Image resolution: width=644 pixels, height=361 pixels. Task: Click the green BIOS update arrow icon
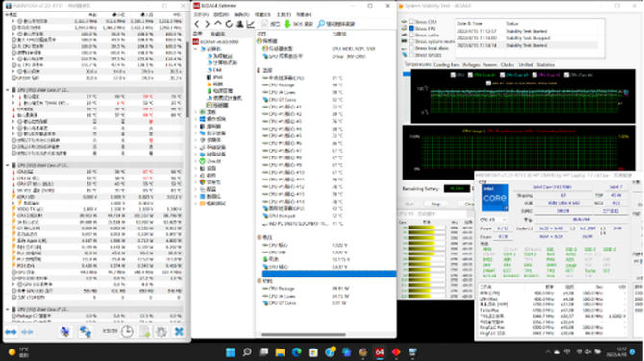pos(287,24)
